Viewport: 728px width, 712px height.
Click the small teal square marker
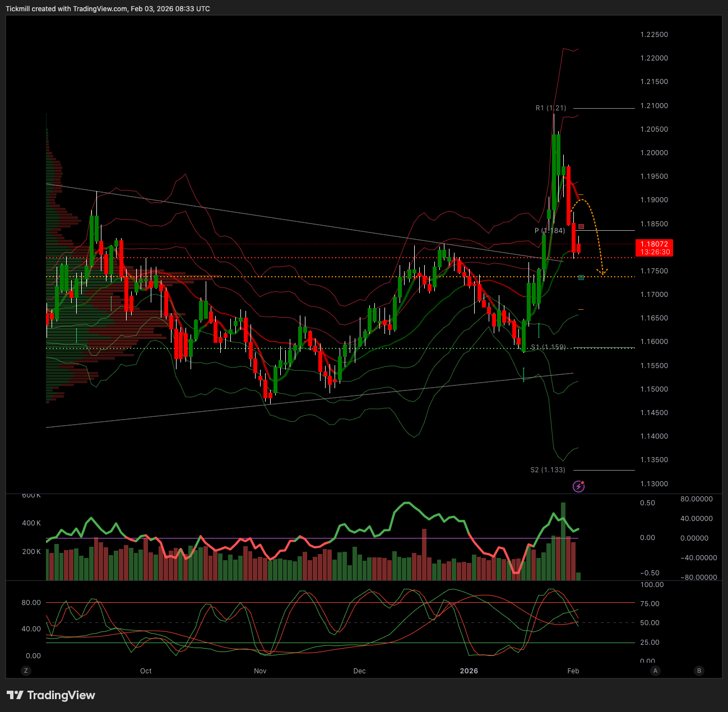pyautogui.click(x=581, y=277)
